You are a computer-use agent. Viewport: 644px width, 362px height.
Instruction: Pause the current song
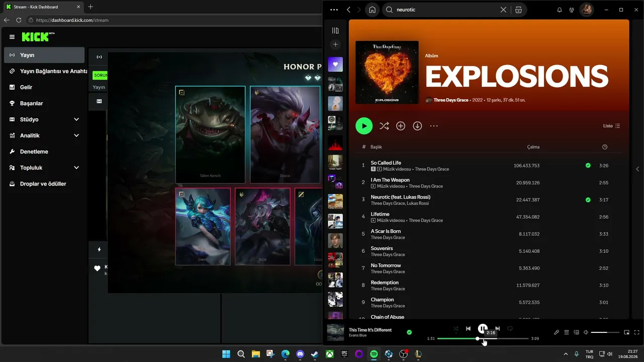tap(482, 329)
